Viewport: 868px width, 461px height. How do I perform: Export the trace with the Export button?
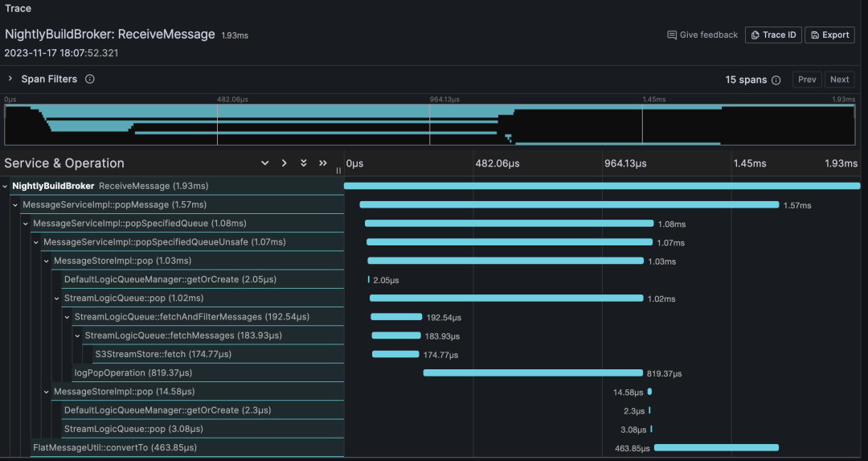pos(829,35)
